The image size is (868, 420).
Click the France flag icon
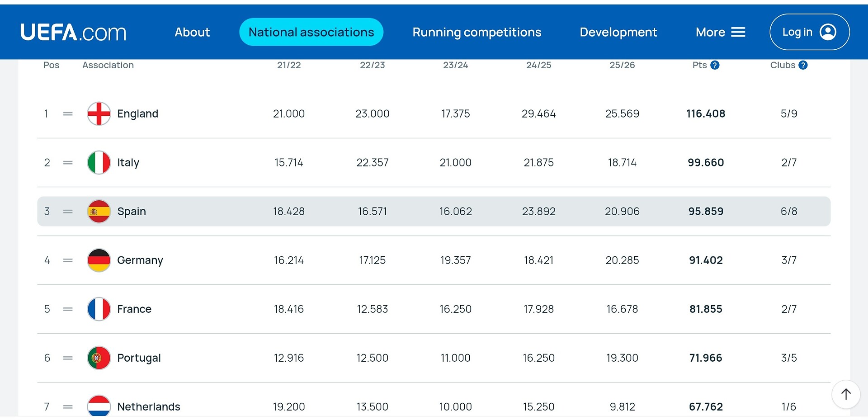point(99,309)
